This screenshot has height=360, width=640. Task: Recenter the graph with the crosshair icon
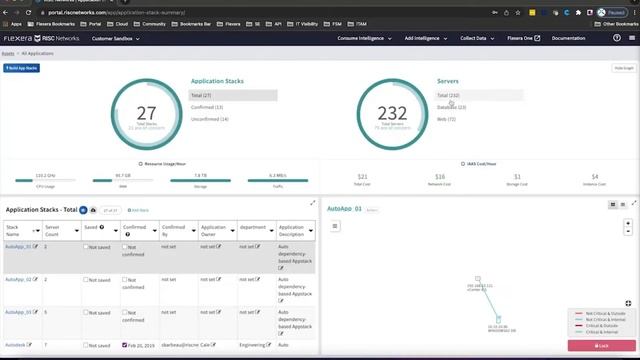coord(628,303)
